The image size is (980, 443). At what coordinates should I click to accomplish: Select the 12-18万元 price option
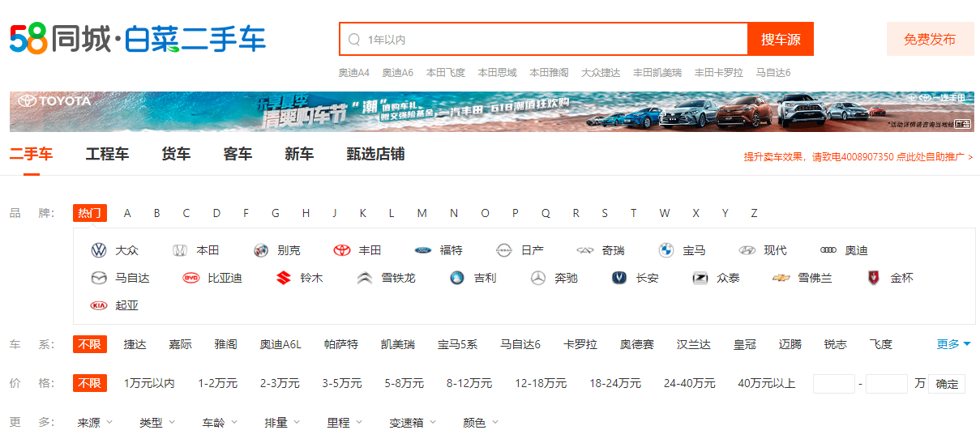[x=541, y=383]
